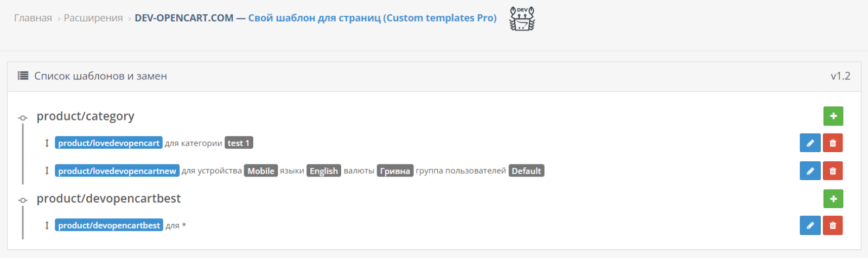Image resolution: width=868 pixels, height=258 pixels.
Task: Select the product/lovedevopencartnew blue label
Action: pyautogui.click(x=117, y=171)
